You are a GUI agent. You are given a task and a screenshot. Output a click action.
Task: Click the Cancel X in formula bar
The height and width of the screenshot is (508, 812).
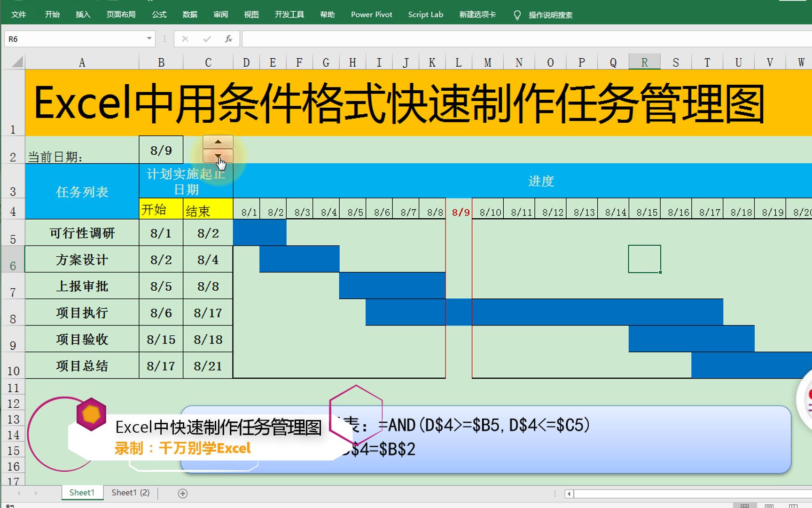point(185,39)
